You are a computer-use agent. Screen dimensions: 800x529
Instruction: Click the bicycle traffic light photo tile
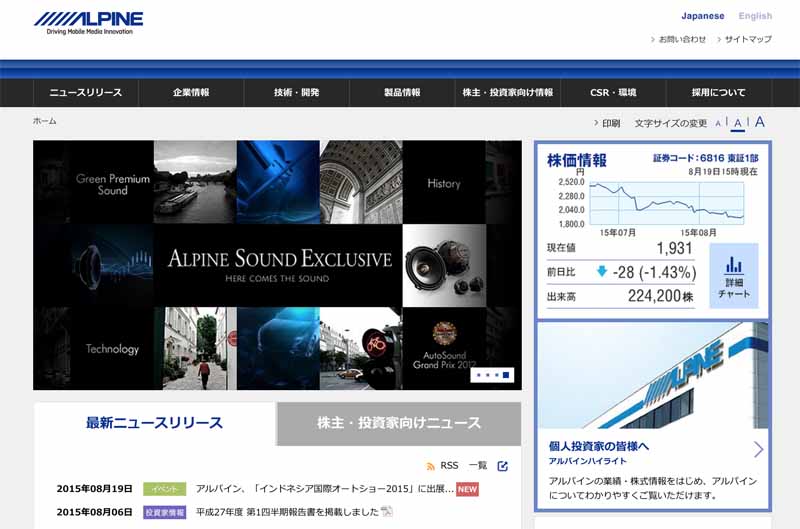pyautogui.click(x=361, y=349)
